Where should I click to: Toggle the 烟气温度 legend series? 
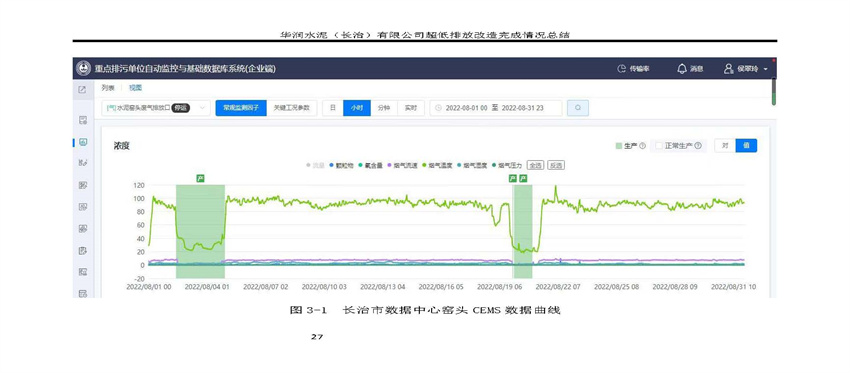coord(439,165)
